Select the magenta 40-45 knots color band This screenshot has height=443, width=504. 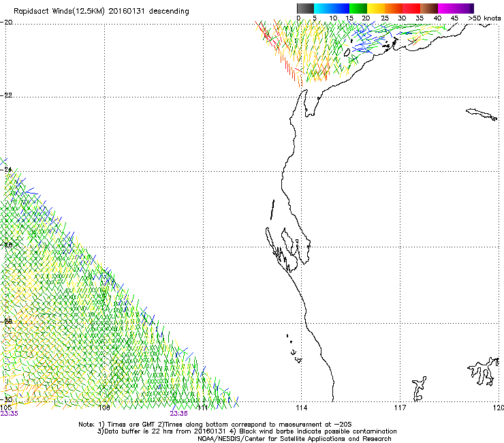[447, 8]
